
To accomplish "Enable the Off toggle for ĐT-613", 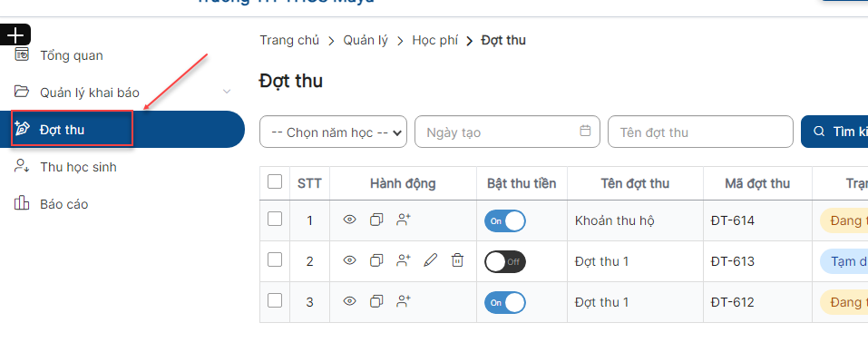I will click(x=505, y=262).
